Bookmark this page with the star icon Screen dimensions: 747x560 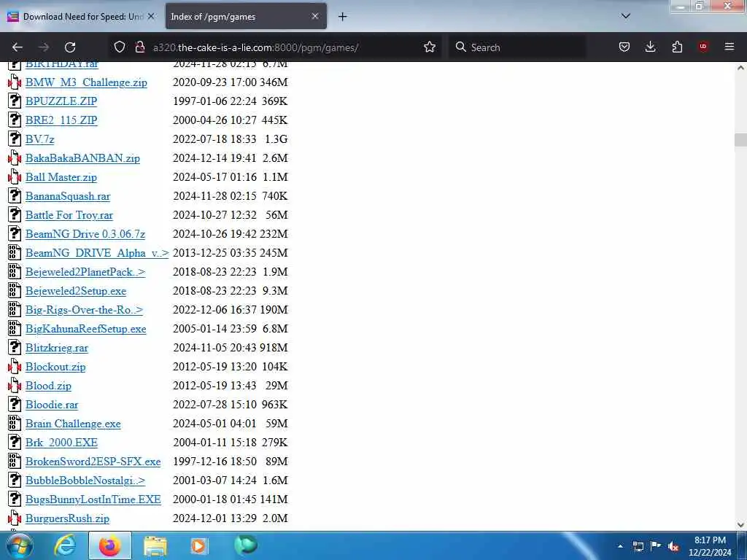[x=430, y=47]
